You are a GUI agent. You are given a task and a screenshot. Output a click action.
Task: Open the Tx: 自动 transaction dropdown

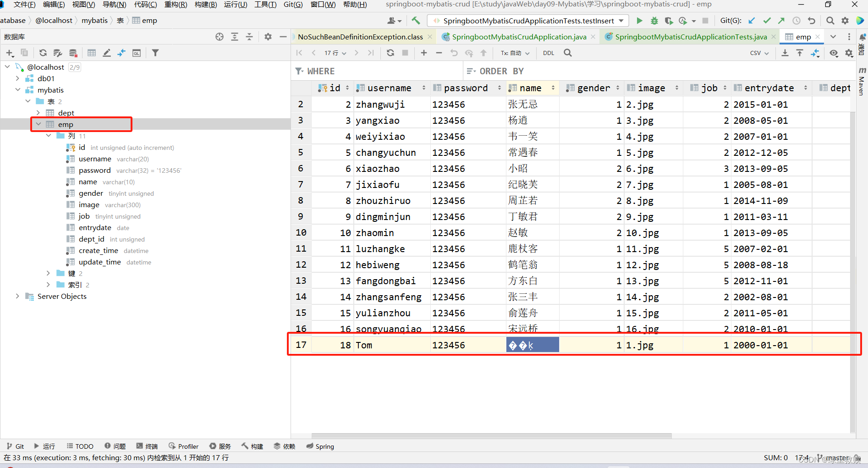click(x=514, y=53)
